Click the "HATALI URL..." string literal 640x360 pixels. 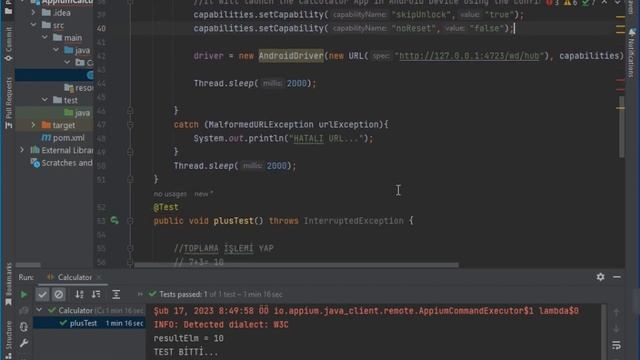[326, 138]
